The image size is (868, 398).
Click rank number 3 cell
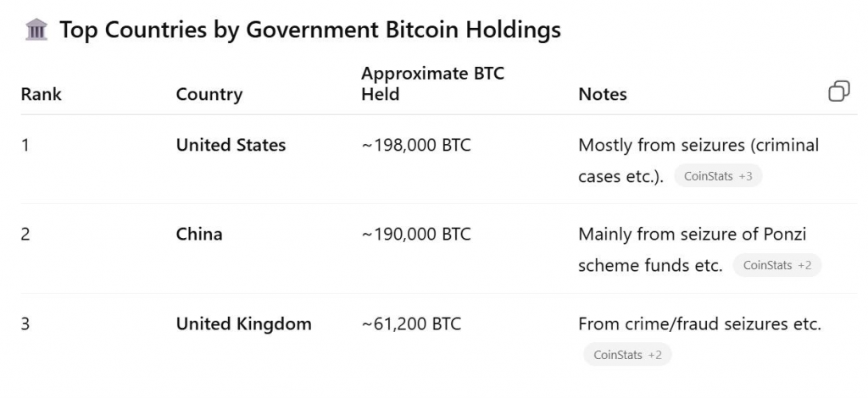coord(25,323)
